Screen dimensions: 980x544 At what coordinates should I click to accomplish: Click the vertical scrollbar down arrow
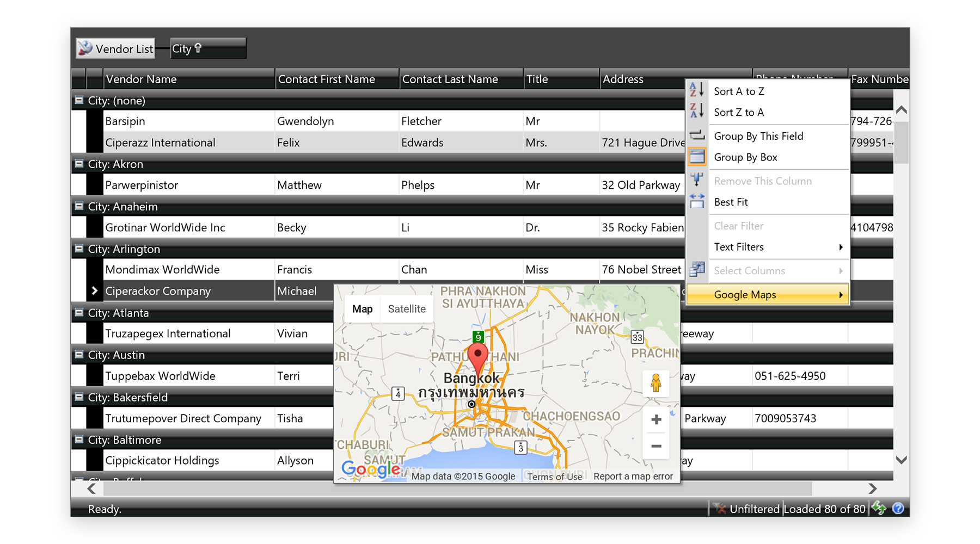coord(901,460)
